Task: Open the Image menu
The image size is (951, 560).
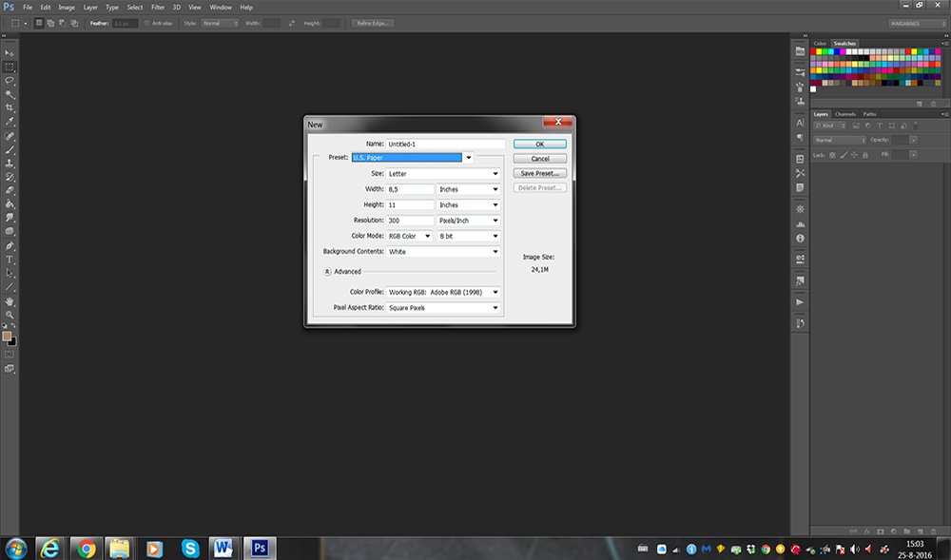Action: click(x=67, y=8)
